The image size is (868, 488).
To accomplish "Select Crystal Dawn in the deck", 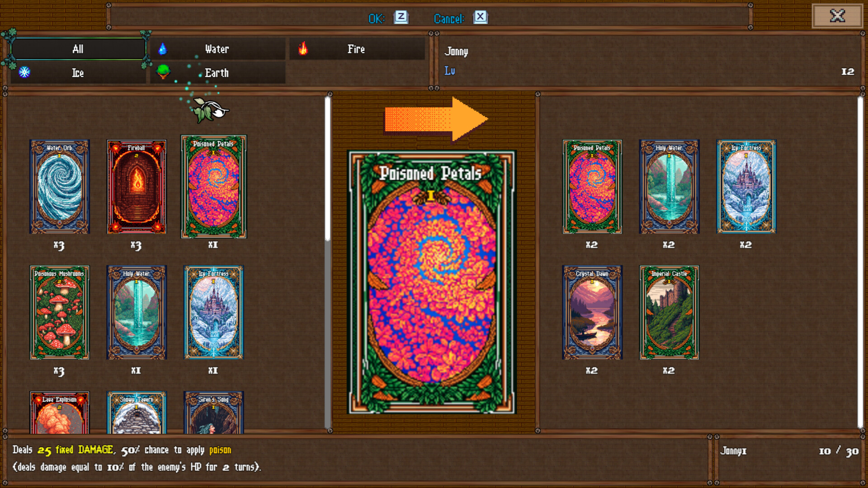I will coord(592,312).
